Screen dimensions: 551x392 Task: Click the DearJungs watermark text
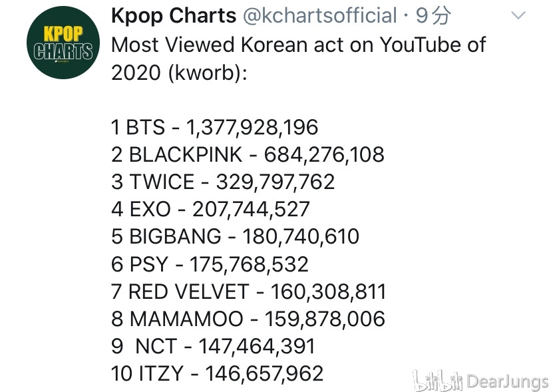[x=507, y=382]
